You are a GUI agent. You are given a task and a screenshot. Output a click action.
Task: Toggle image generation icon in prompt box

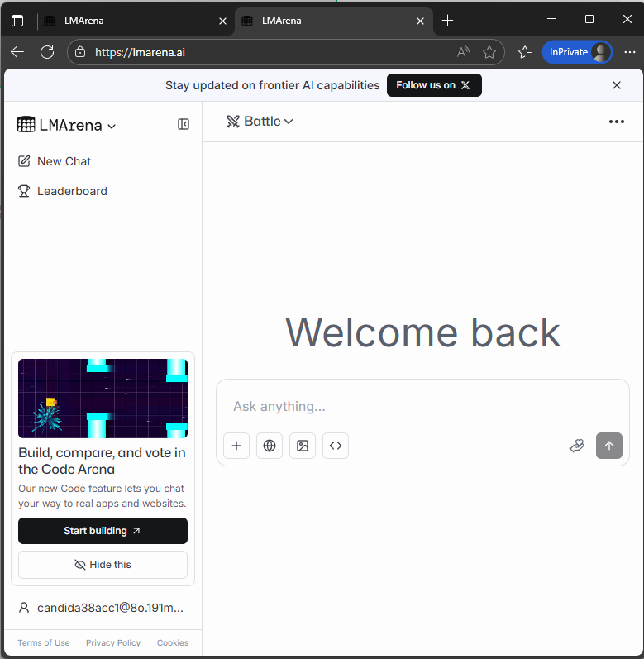click(303, 446)
